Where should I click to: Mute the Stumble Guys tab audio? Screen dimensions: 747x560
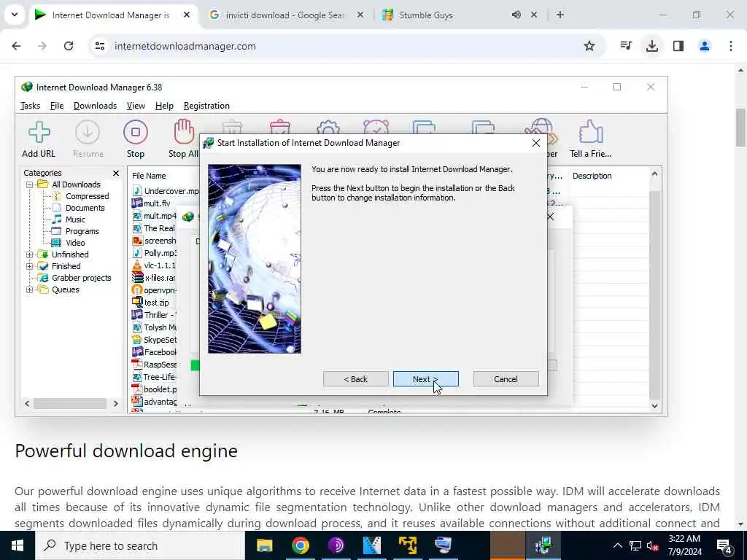(516, 15)
